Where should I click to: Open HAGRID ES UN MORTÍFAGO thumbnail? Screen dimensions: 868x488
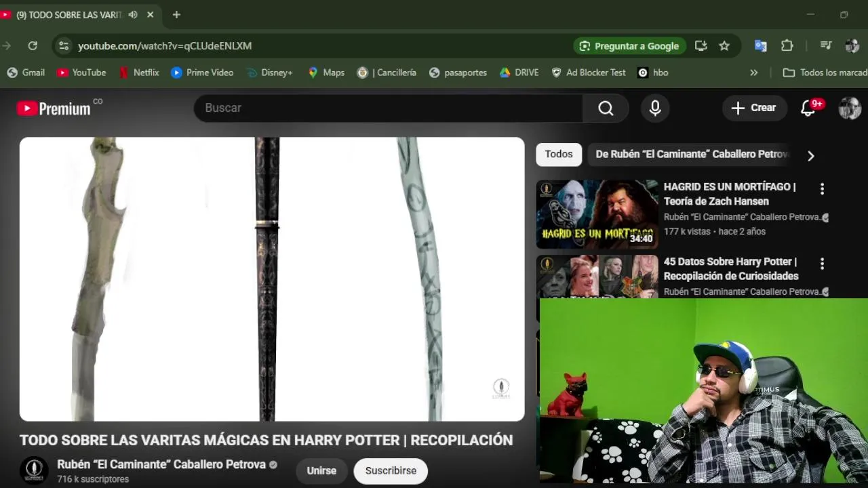pyautogui.click(x=597, y=214)
